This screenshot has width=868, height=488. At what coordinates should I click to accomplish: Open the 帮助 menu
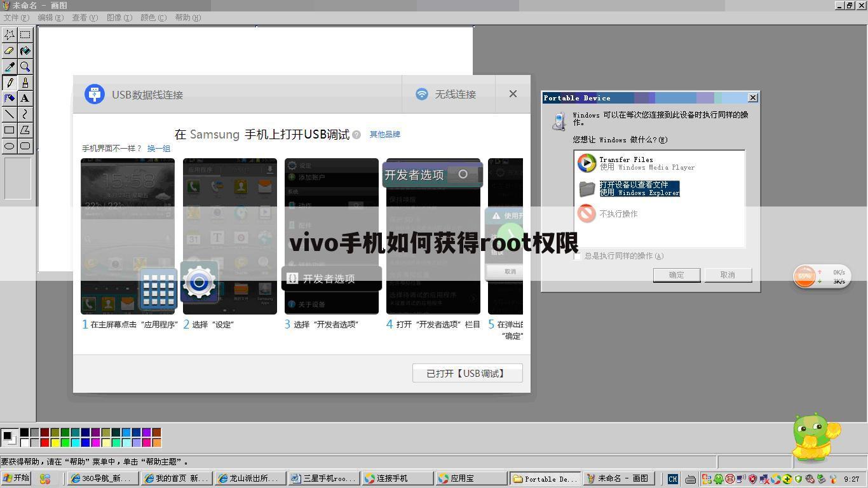187,18
